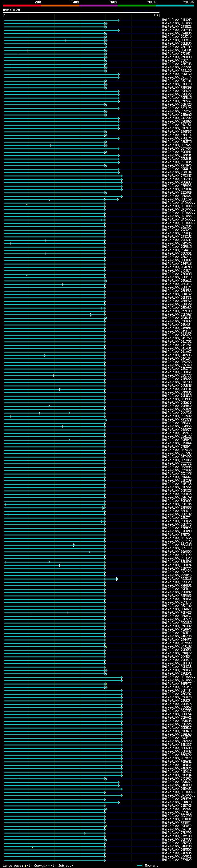Open the UniRef100_D0EUY5 label

tap(177, 440)
